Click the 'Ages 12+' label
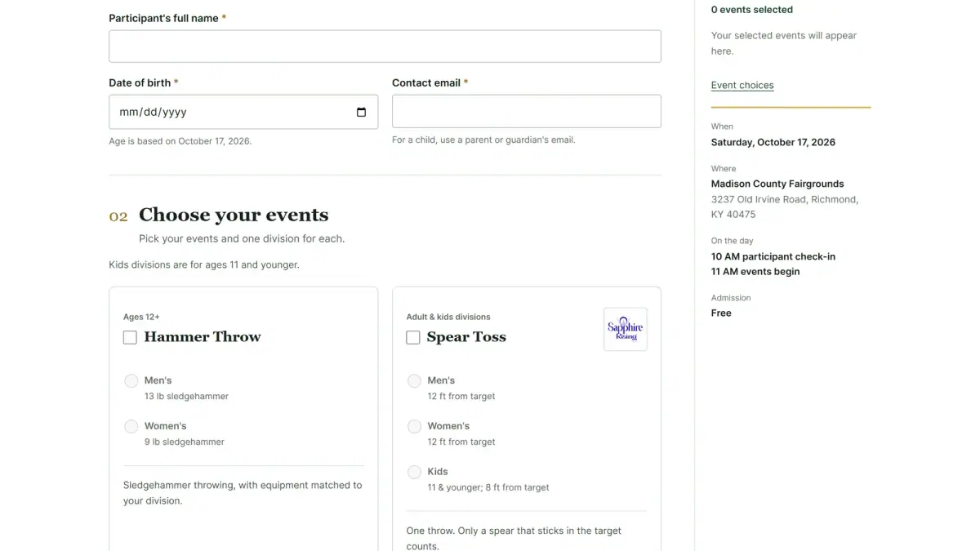The height and width of the screenshot is (551, 980). click(141, 317)
